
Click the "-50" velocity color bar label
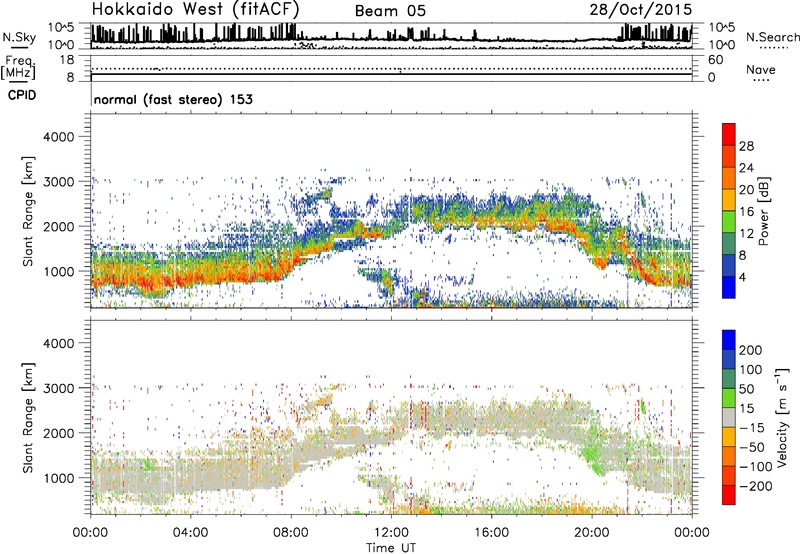click(x=752, y=447)
